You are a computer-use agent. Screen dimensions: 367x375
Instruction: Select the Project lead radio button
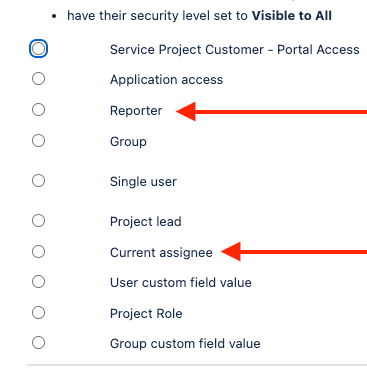point(38,221)
